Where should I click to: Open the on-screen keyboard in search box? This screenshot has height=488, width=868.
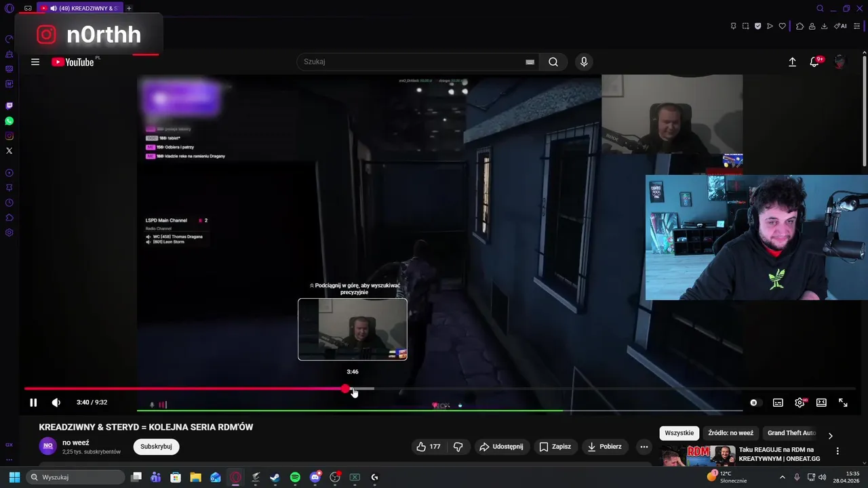tap(530, 62)
